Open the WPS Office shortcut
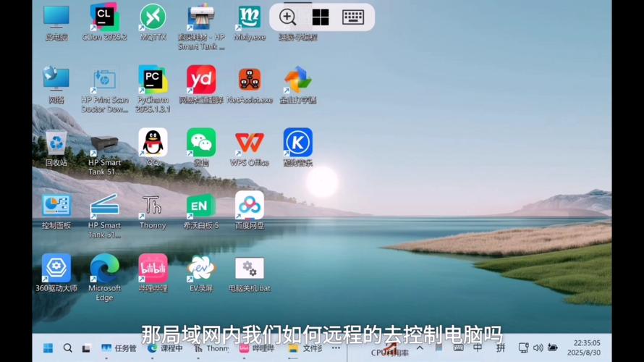Image resolution: width=644 pixels, height=362 pixels. tap(250, 143)
